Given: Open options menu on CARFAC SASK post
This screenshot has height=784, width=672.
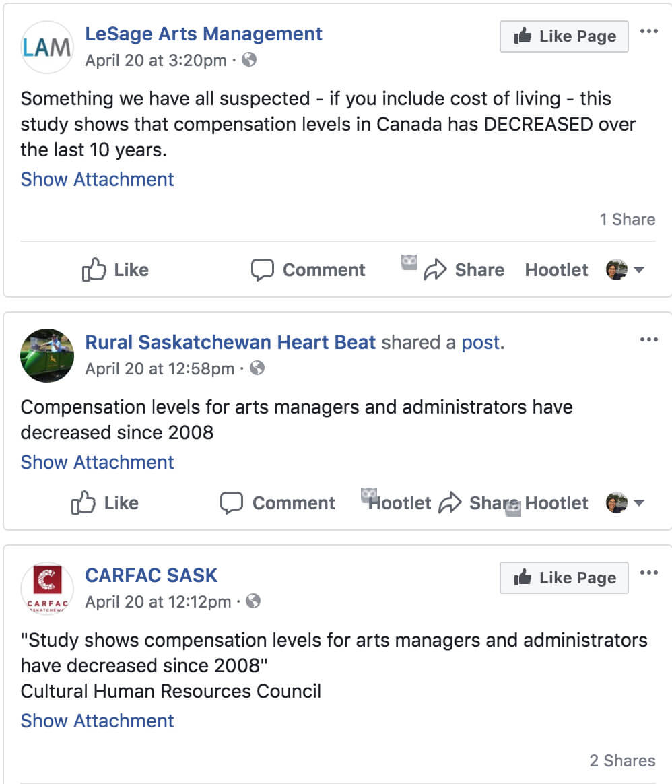Looking at the screenshot, I should [648, 573].
